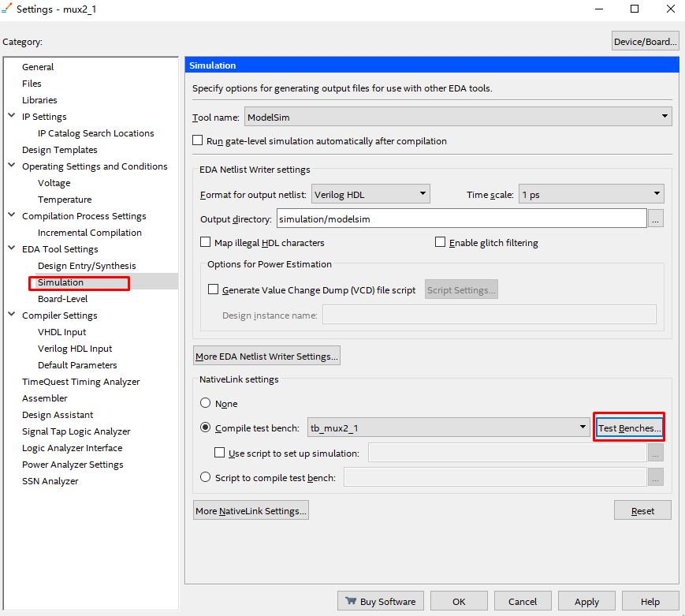Collapse the EDA Tool Settings node

coord(12,248)
